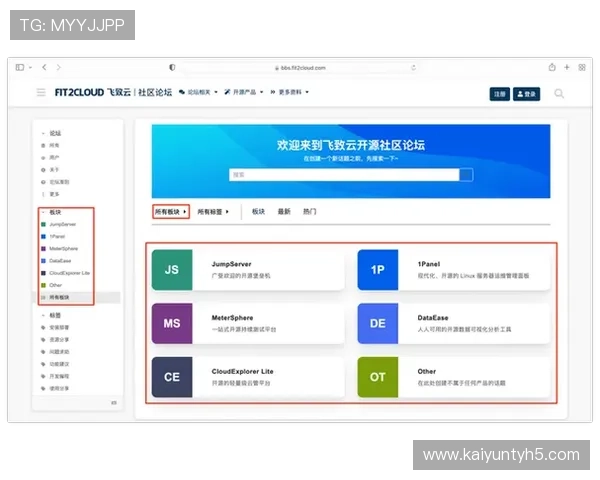The image size is (600, 480).
Task: Collapse the 论坛 sidebar section
Action: coord(51,133)
